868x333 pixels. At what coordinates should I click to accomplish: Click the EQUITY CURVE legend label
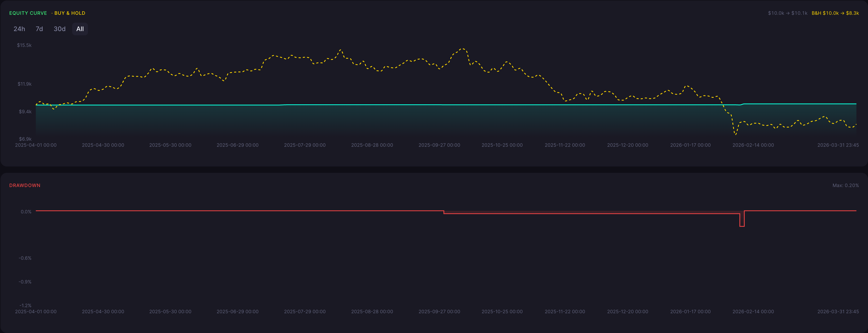click(x=28, y=13)
